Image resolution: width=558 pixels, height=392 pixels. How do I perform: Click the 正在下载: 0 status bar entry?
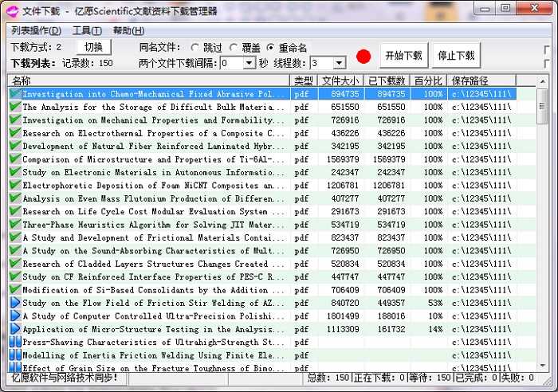point(379,378)
